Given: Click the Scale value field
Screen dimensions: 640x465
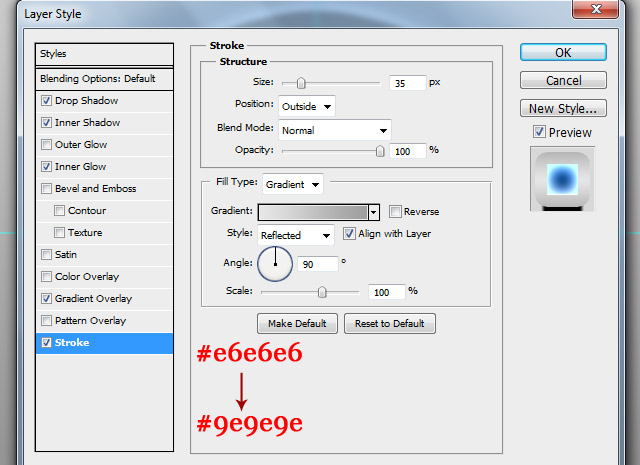Looking at the screenshot, I should (386, 292).
